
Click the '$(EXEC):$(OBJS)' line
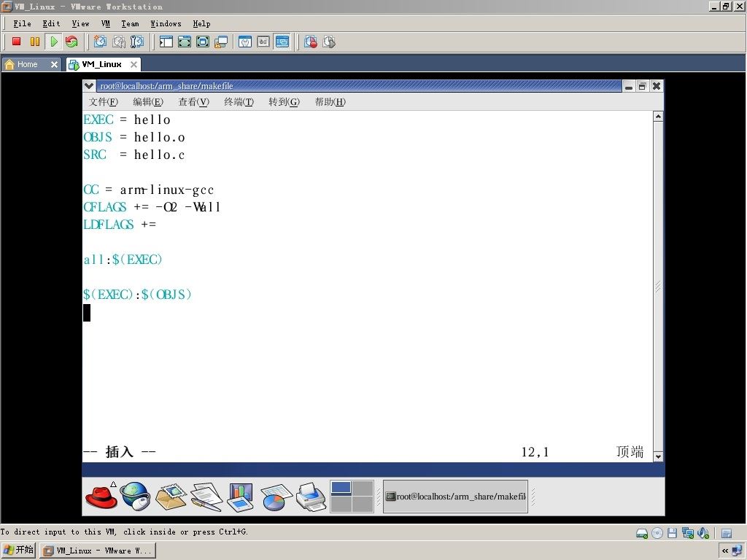pyautogui.click(x=137, y=295)
